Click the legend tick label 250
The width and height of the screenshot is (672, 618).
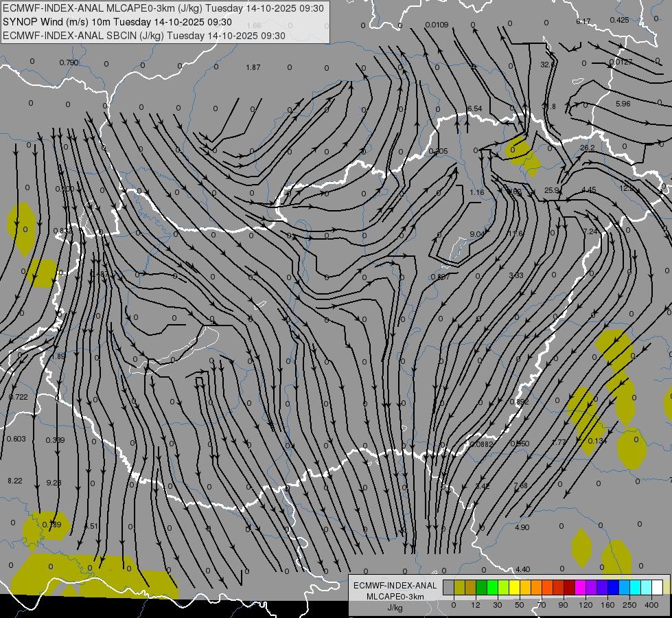pos(629,605)
